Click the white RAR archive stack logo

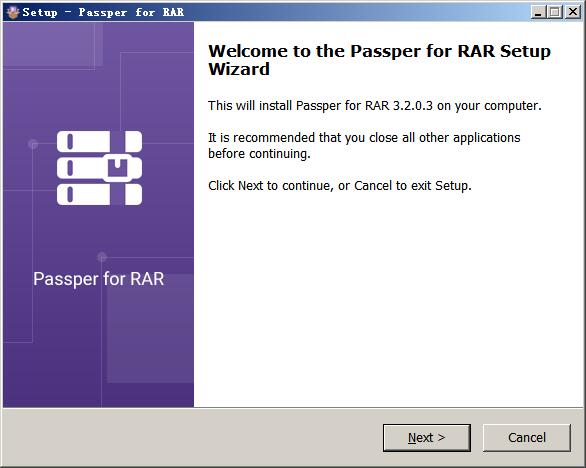pos(99,168)
